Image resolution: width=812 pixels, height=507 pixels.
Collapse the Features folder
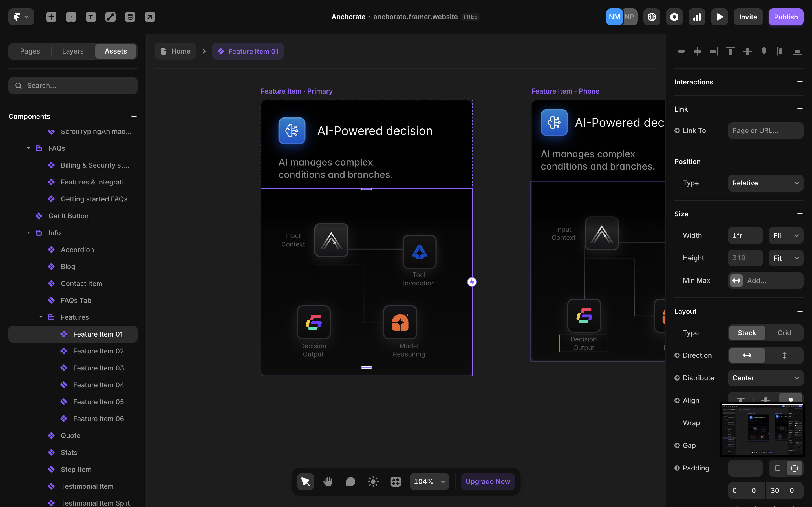[x=41, y=317]
